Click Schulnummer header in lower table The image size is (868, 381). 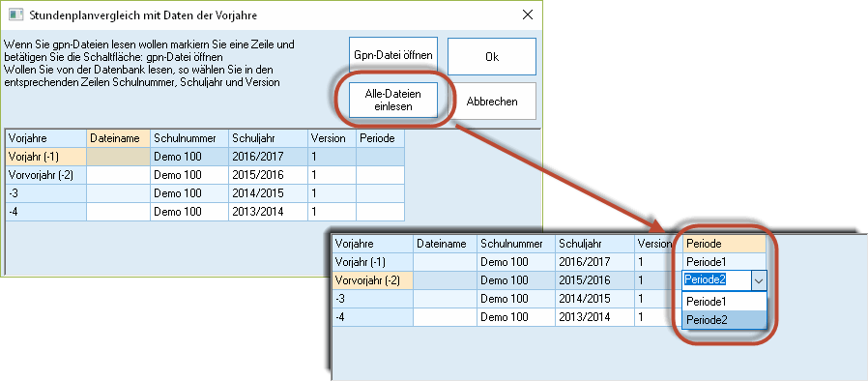coord(516,244)
